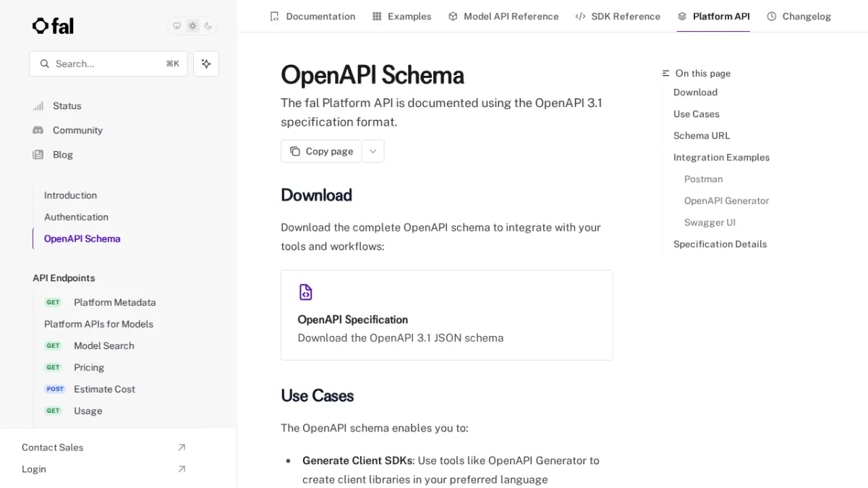Go to Introduction page
868x488 pixels.
coord(70,195)
